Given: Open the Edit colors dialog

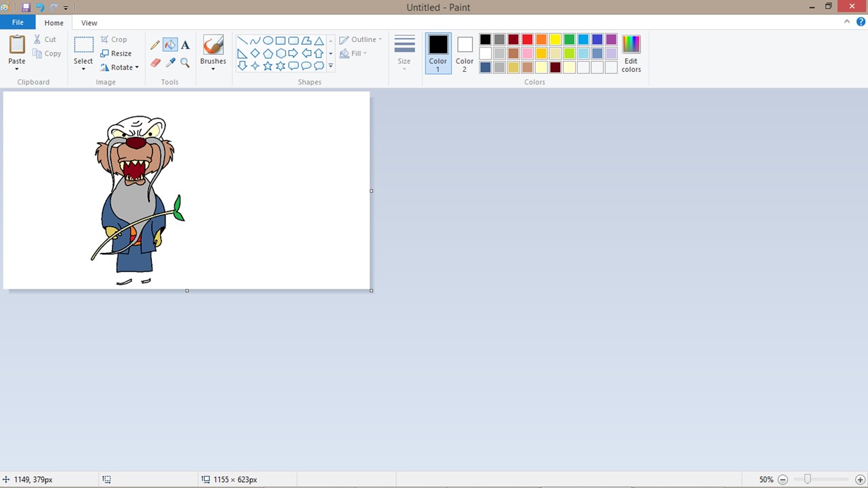Looking at the screenshot, I should point(631,54).
